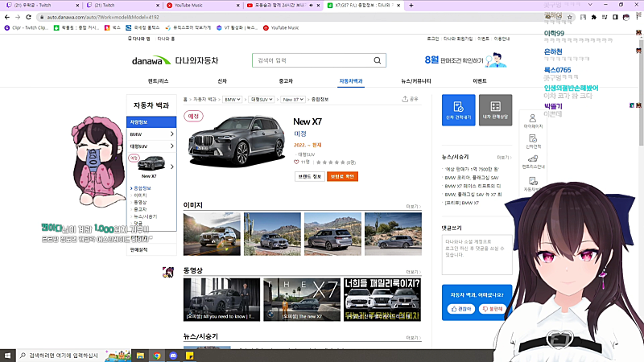
Task: Select the 신차 navigation menu
Action: coord(222,81)
